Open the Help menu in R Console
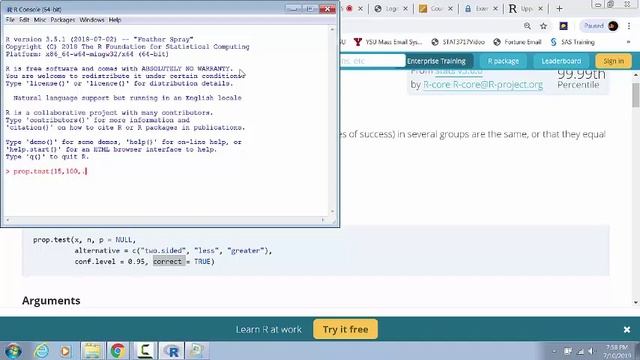 115,20
